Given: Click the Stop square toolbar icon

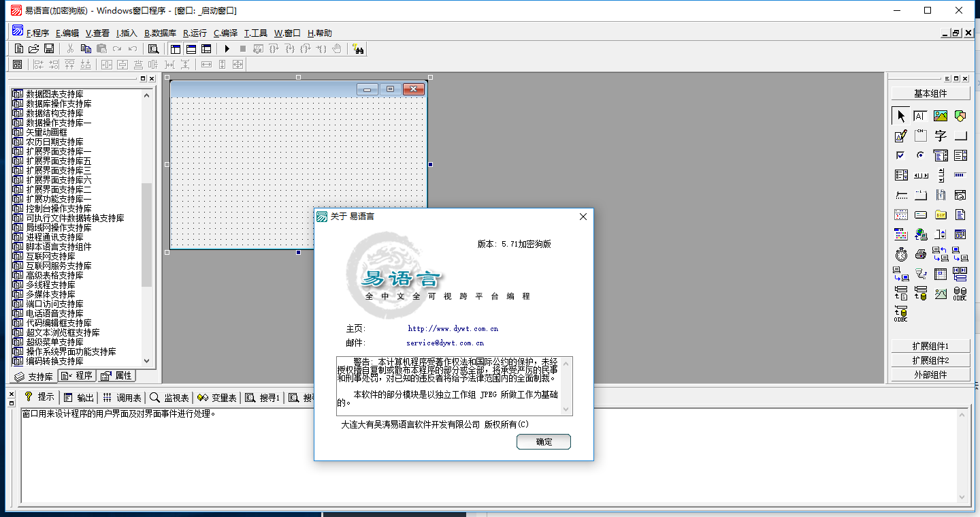Looking at the screenshot, I should pyautogui.click(x=242, y=48).
